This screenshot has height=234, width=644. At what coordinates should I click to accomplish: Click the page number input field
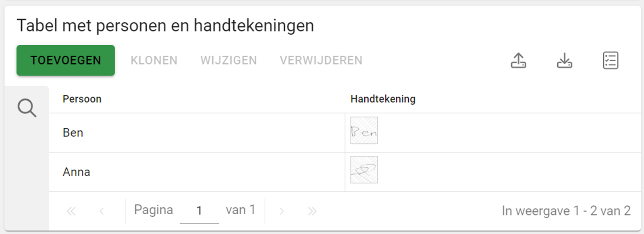pyautogui.click(x=199, y=211)
